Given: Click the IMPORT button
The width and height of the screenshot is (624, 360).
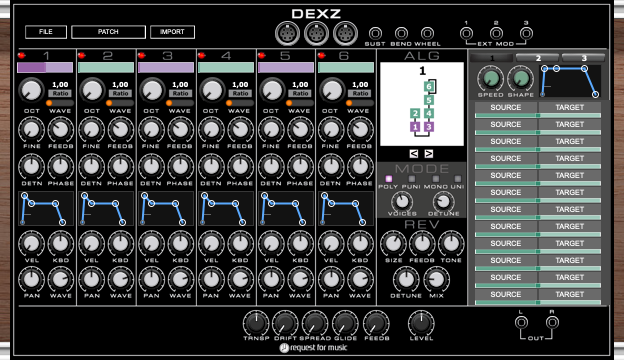Looking at the screenshot, I should pyautogui.click(x=172, y=32).
